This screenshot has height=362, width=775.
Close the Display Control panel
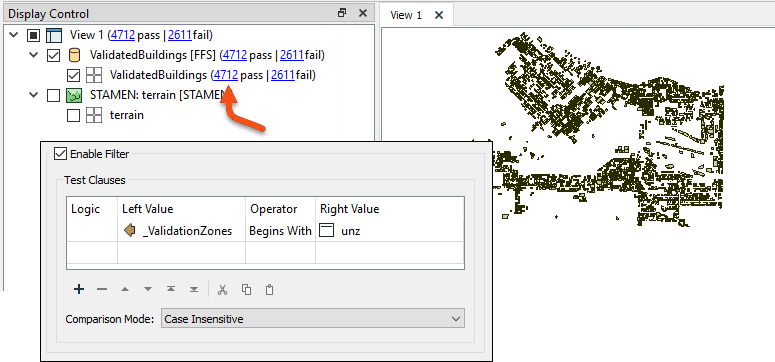(x=363, y=13)
